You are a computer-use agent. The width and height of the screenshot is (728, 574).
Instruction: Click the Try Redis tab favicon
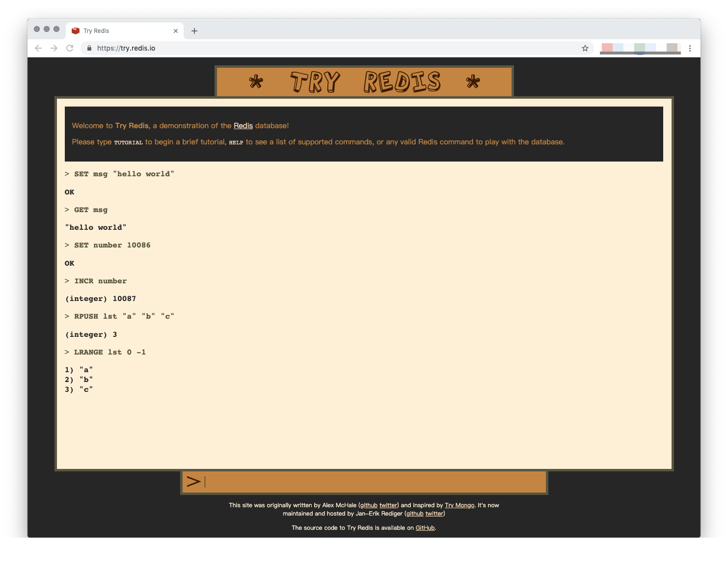tap(75, 30)
